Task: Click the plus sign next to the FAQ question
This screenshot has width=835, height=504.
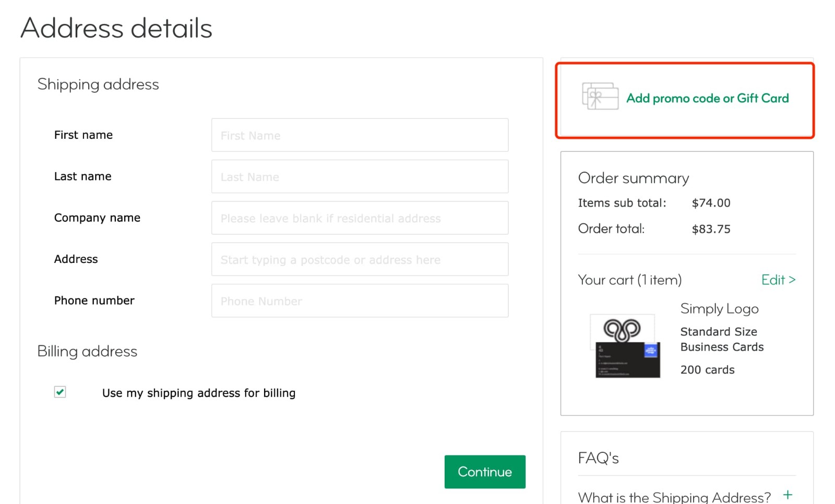Action: tap(787, 494)
